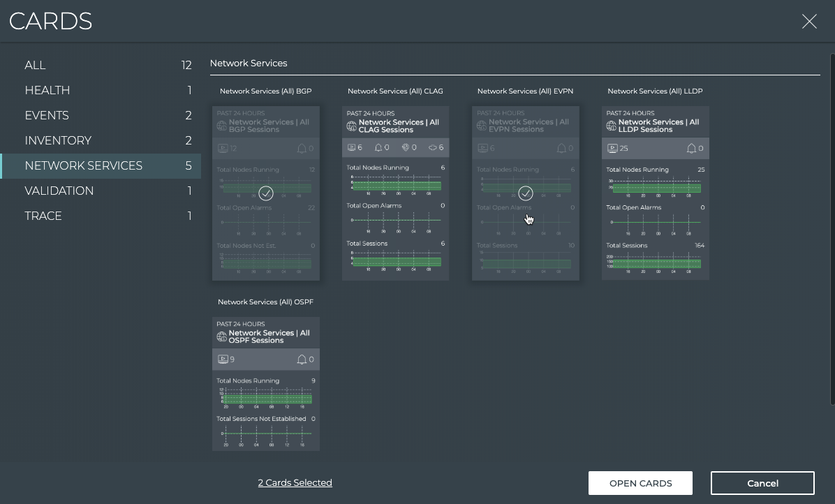Click alarm bell icon on OSPF card
835x504 pixels.
tap(302, 360)
